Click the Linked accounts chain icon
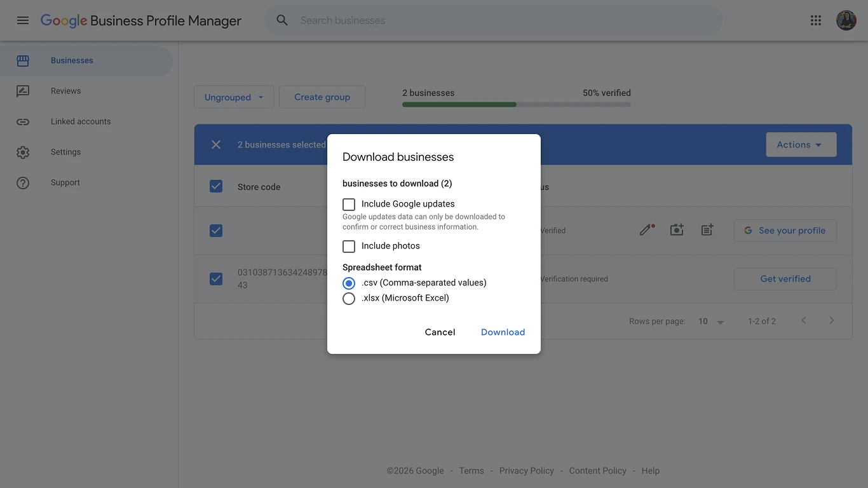Screen dimensions: 868x488 click(23, 122)
